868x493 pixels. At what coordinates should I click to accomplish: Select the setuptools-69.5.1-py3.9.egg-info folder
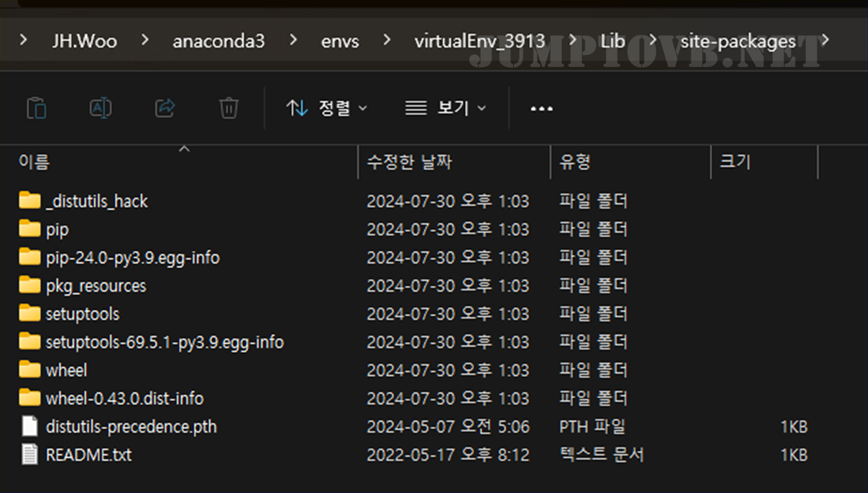pyautogui.click(x=164, y=342)
